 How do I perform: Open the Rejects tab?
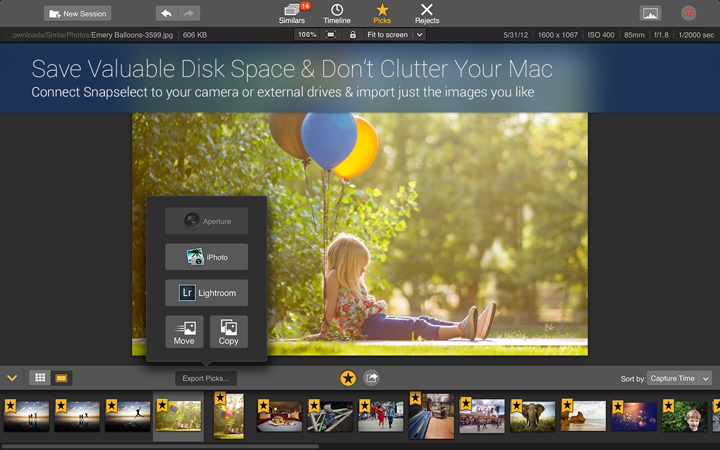[427, 14]
